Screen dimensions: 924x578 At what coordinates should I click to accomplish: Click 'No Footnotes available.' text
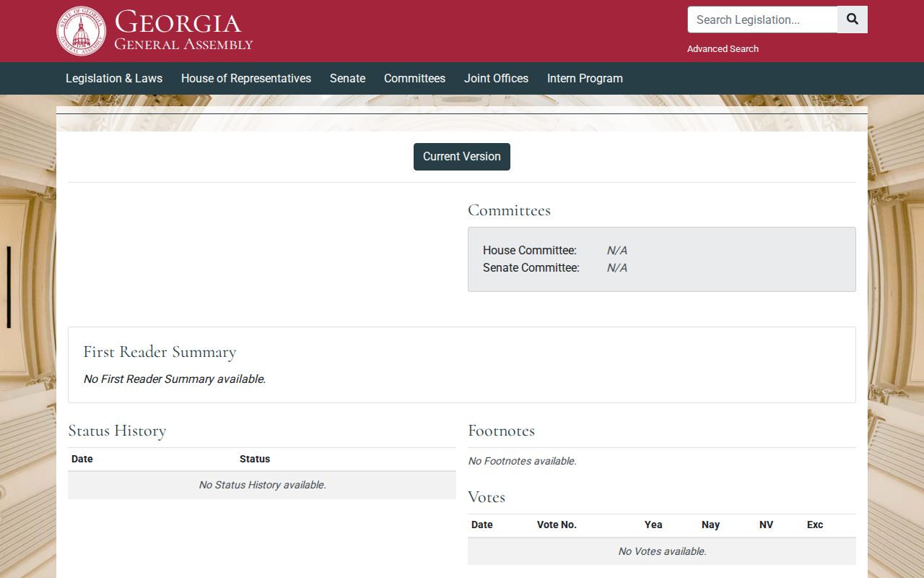522,461
